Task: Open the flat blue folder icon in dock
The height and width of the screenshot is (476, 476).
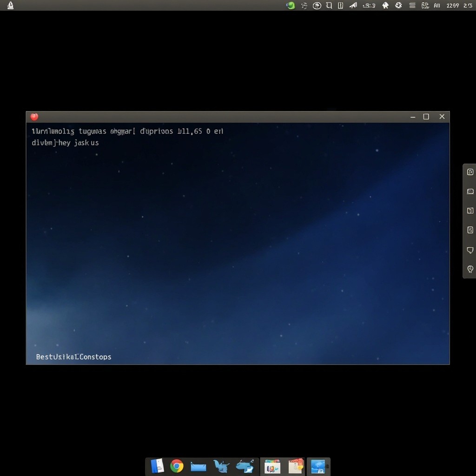Action: point(198,466)
